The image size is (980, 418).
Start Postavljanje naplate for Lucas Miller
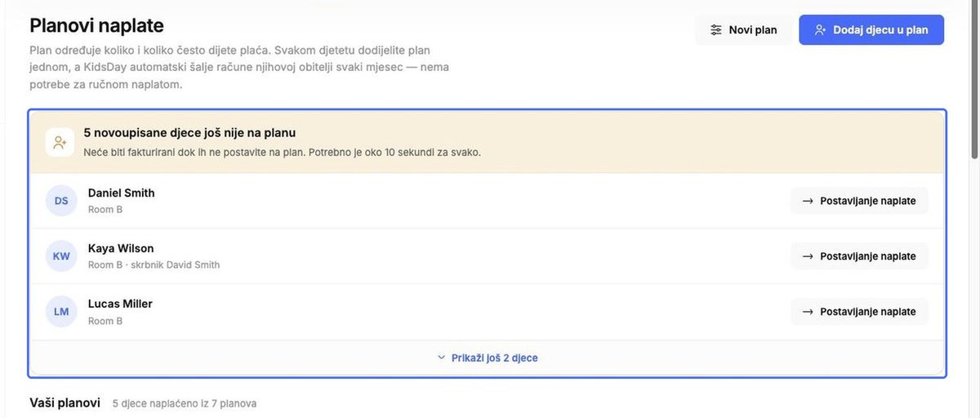pyautogui.click(x=859, y=312)
